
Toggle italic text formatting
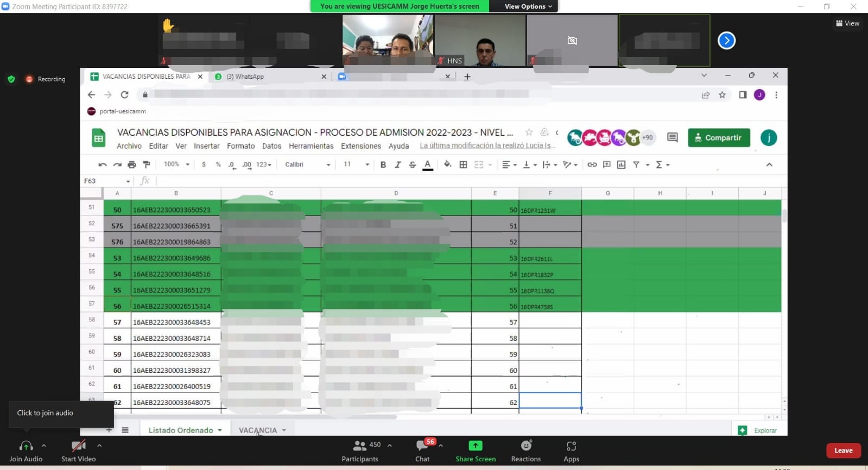pyautogui.click(x=397, y=164)
